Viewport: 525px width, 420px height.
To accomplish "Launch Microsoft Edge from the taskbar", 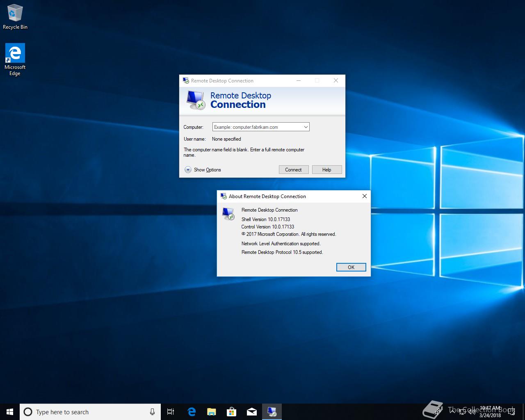I will pos(191,412).
